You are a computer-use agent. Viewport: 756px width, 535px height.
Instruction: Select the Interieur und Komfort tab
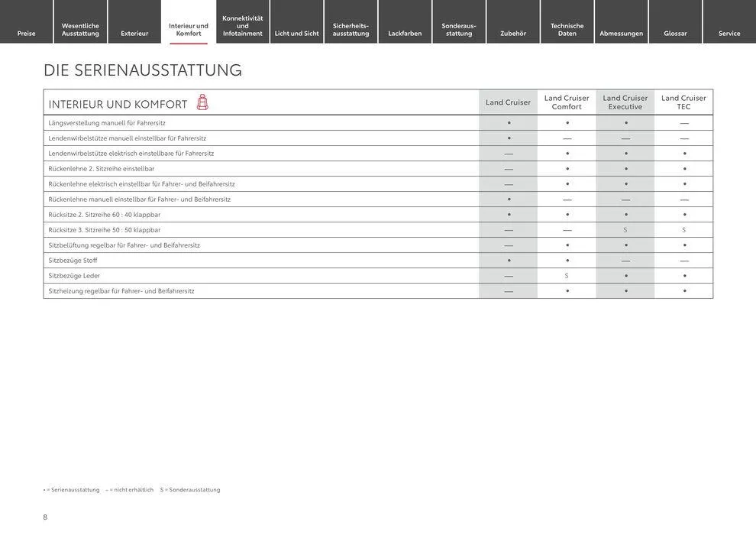pyautogui.click(x=189, y=29)
